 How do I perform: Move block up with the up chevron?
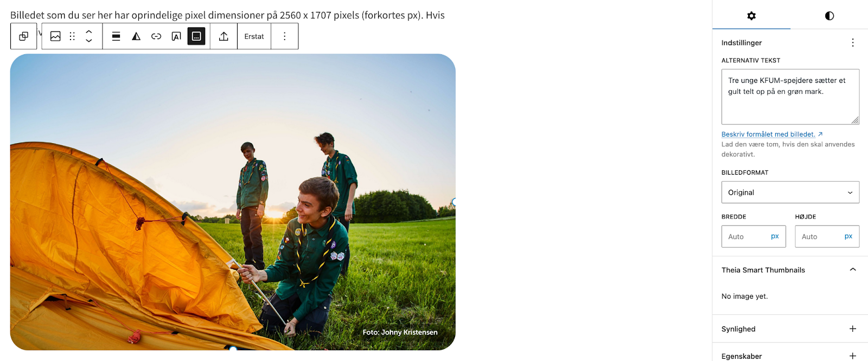point(89,32)
